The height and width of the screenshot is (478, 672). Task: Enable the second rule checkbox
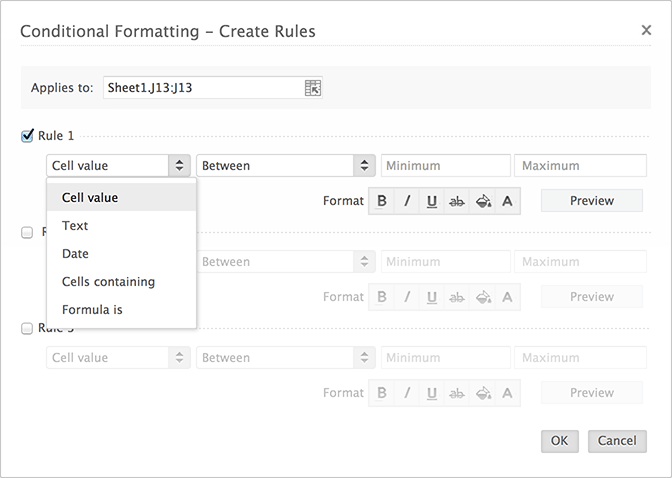point(28,232)
